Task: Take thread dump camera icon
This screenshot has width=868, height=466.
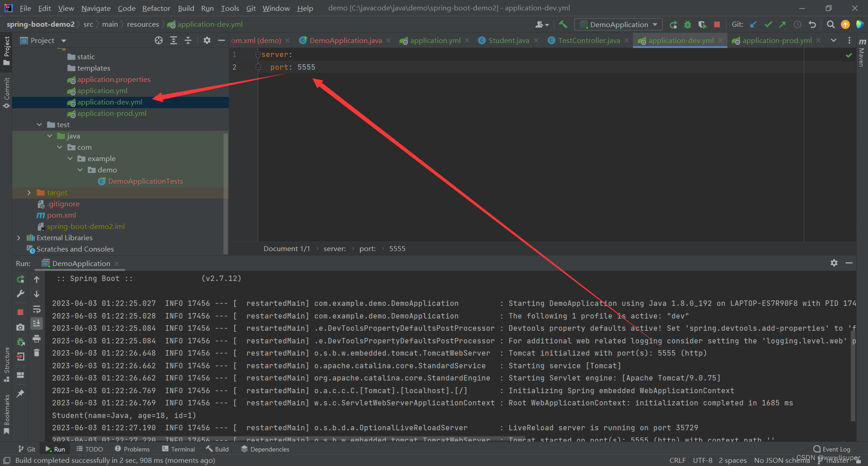Action: pyautogui.click(x=20, y=327)
